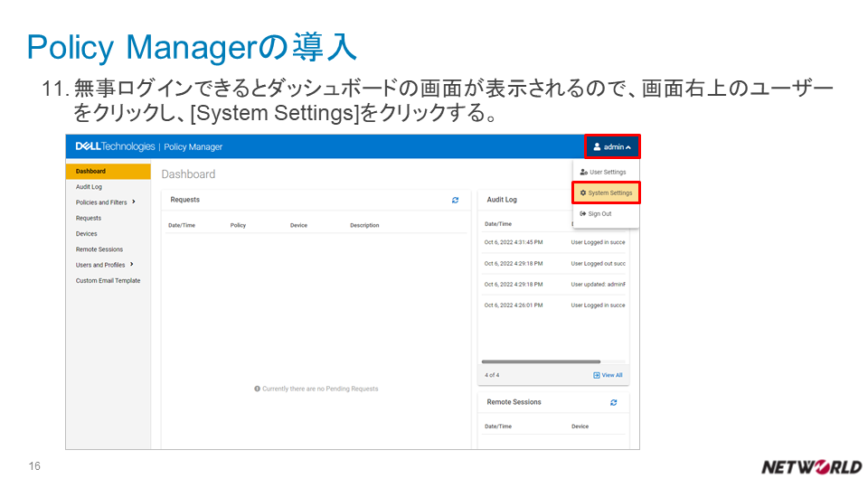Select audit row 'User updated: admin'
The image size is (868, 488).
(554, 285)
